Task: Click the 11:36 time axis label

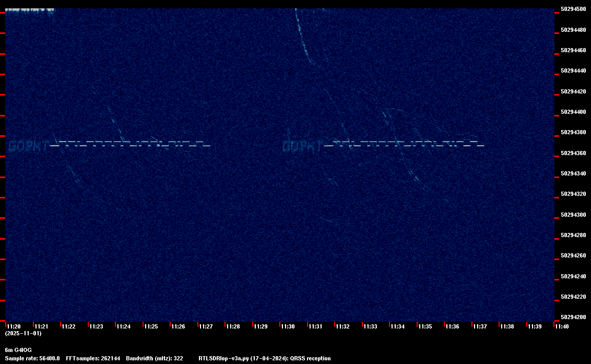Action: tap(452, 326)
